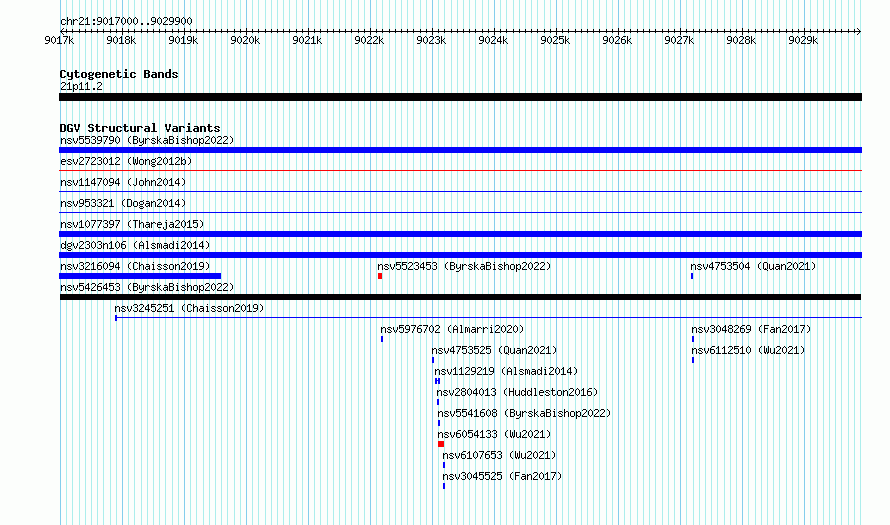890x525 pixels.
Task: Open nsv5541608 (ByrskaBishop2022) label
Action: 524,413
